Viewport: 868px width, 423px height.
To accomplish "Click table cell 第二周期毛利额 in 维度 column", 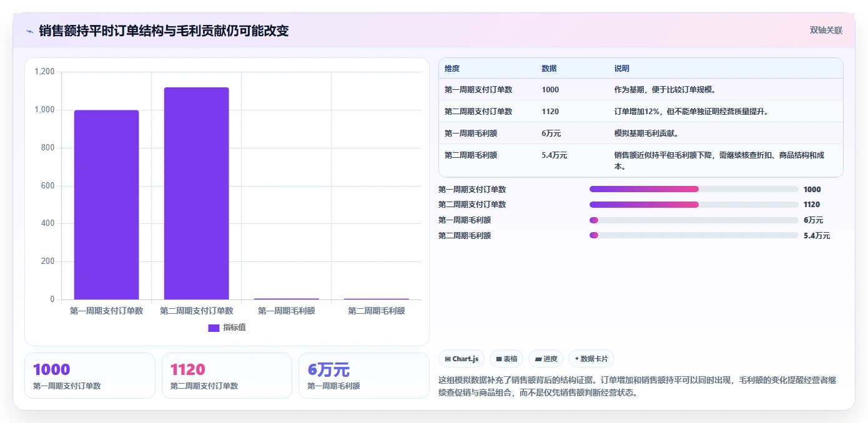I will [x=471, y=155].
